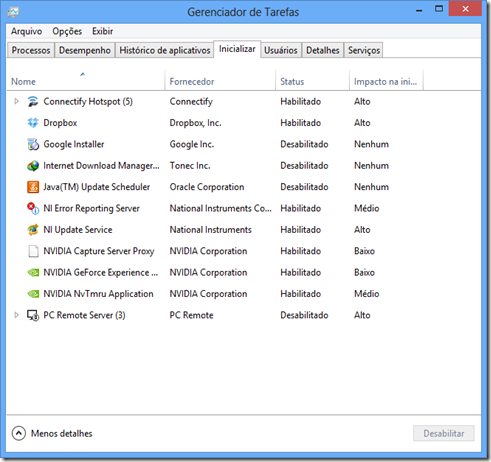Switch to the Processos tab

pos(31,50)
